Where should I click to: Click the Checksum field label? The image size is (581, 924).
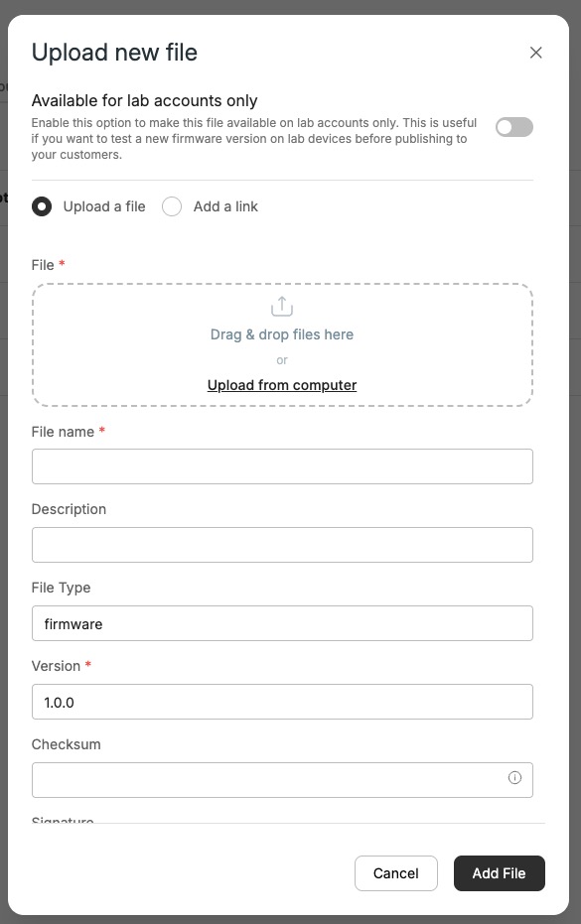point(67,744)
